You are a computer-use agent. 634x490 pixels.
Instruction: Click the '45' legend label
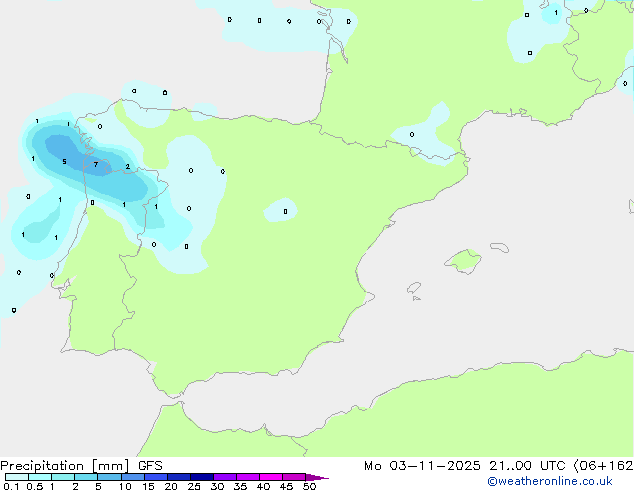point(286,486)
